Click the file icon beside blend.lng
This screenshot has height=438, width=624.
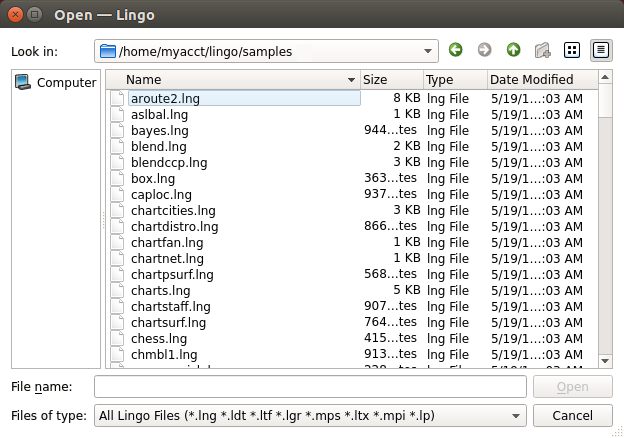click(117, 146)
